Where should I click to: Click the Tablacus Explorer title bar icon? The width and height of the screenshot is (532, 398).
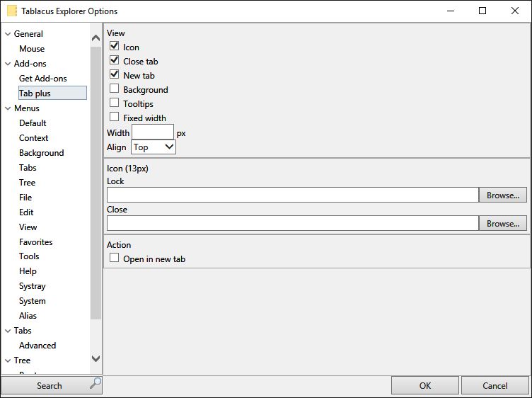pyautogui.click(x=12, y=11)
